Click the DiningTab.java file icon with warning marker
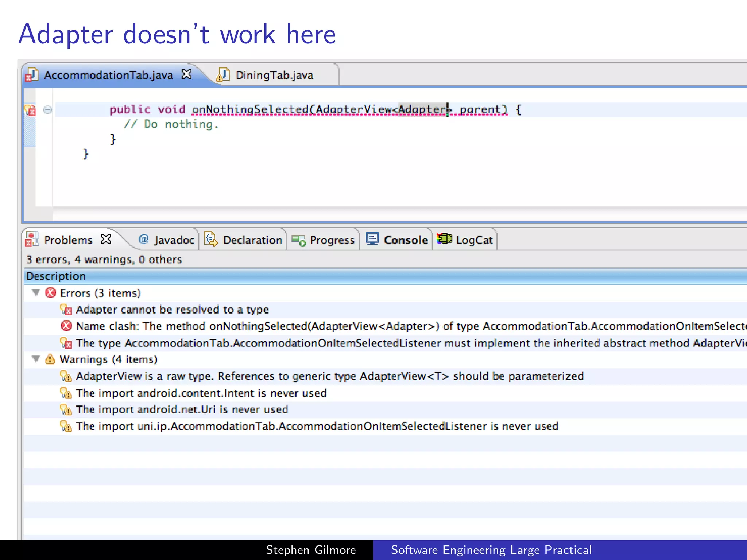The width and height of the screenshot is (747, 560). coord(223,75)
